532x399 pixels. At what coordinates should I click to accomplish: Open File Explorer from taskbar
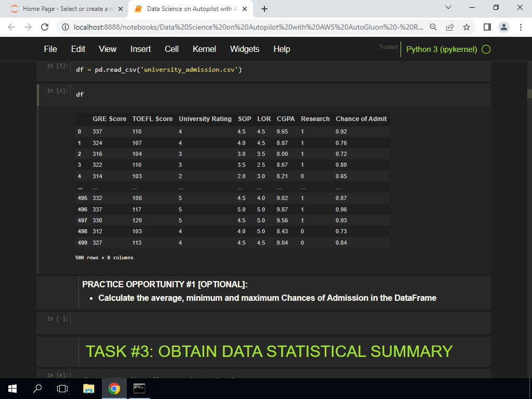tap(88, 389)
